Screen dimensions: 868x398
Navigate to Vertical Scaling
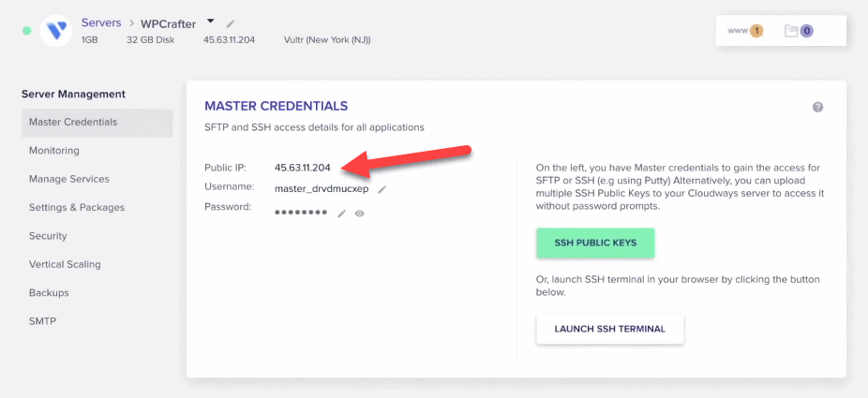(x=65, y=264)
